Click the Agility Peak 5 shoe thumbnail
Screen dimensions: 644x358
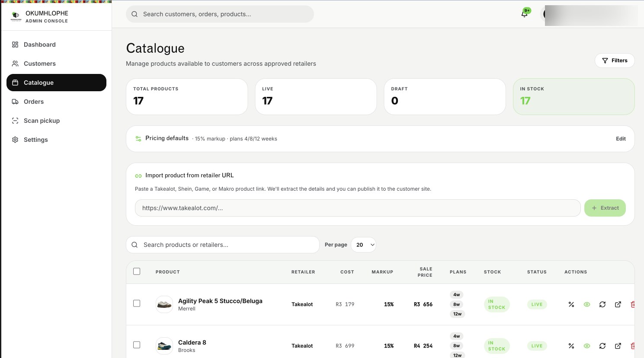[x=164, y=304]
